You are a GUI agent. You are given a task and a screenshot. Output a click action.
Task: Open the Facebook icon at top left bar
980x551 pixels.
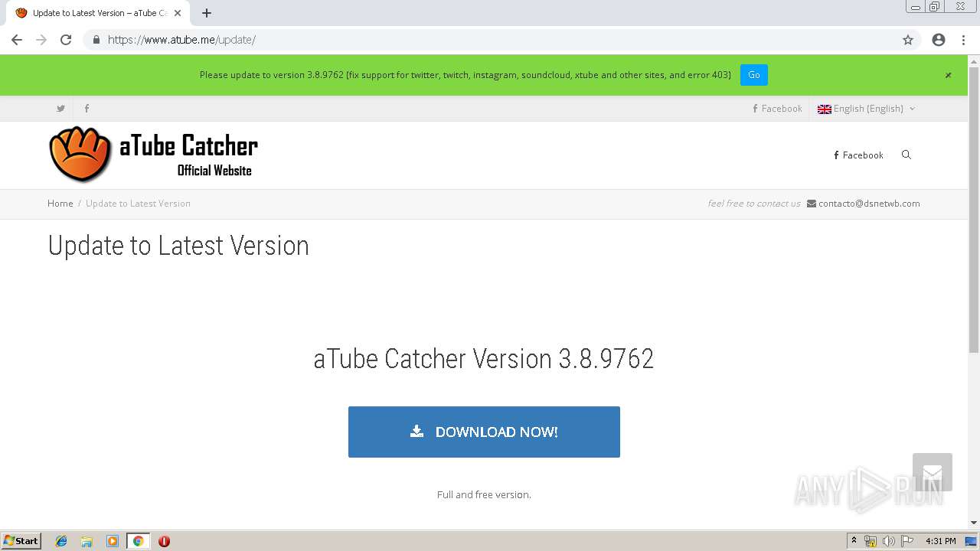(x=87, y=109)
